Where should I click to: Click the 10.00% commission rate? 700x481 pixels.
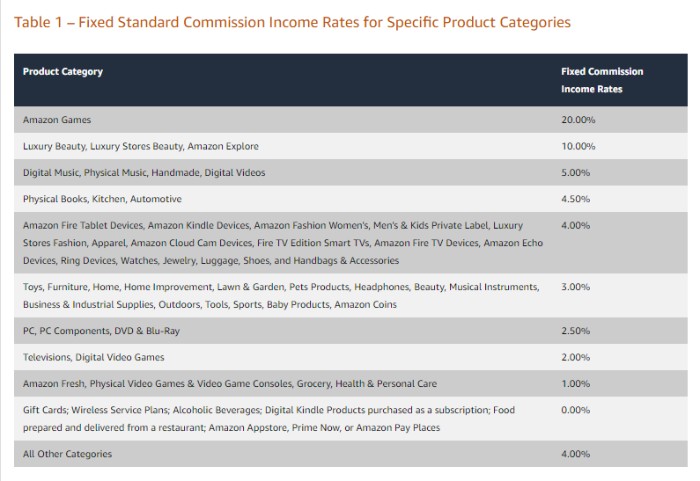(578, 146)
